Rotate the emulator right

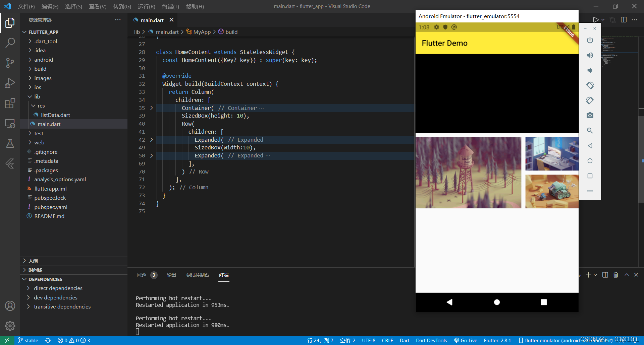click(590, 100)
